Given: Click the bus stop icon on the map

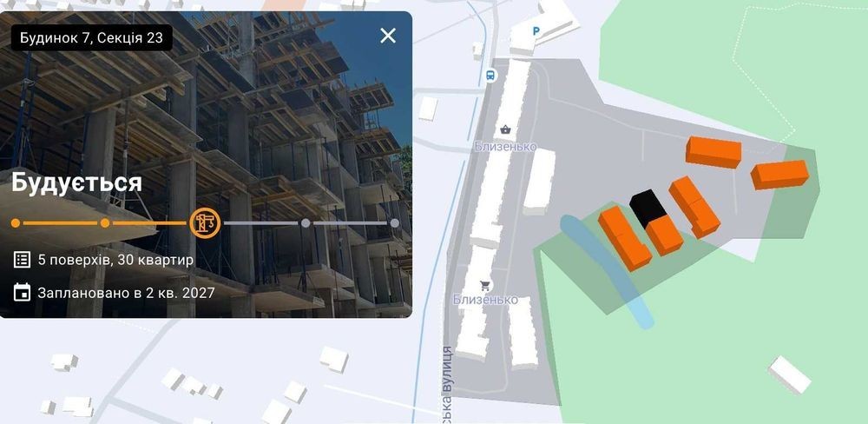Looking at the screenshot, I should tap(490, 76).
